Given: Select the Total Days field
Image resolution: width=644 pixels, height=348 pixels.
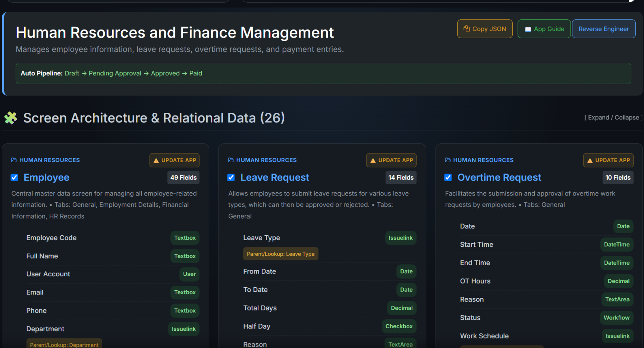Looking at the screenshot, I should (330, 308).
